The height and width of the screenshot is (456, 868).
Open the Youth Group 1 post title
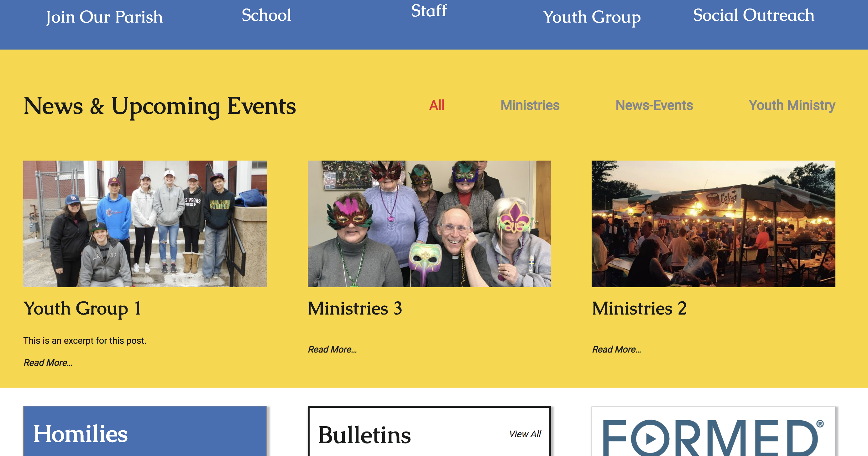click(x=82, y=308)
